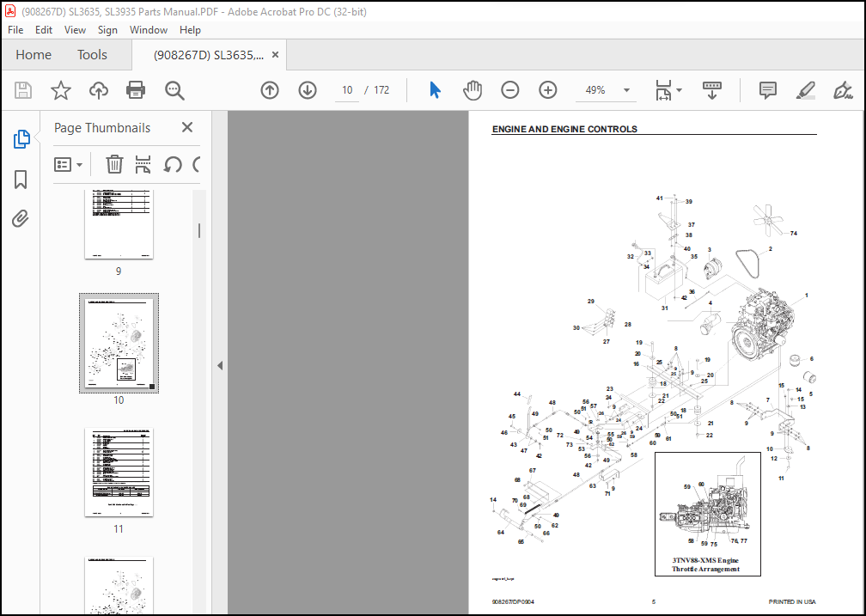Click the PRINTED IN USA footer text
This screenshot has height=616, width=866.
pyautogui.click(x=791, y=601)
